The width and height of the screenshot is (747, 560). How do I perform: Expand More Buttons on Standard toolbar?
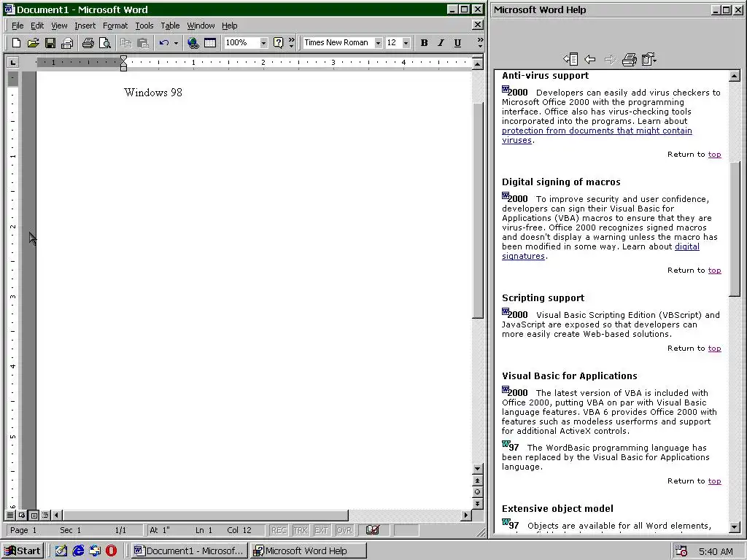click(292, 43)
